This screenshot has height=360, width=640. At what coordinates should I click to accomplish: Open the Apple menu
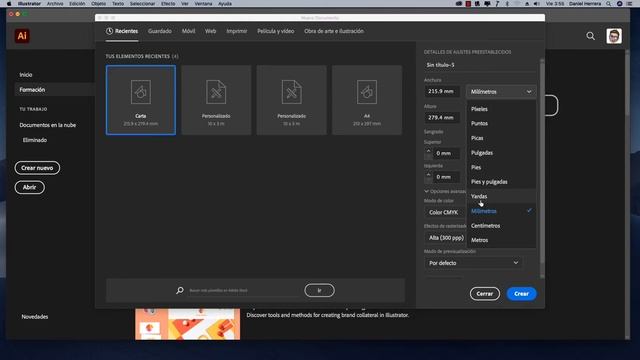tap(9, 3)
